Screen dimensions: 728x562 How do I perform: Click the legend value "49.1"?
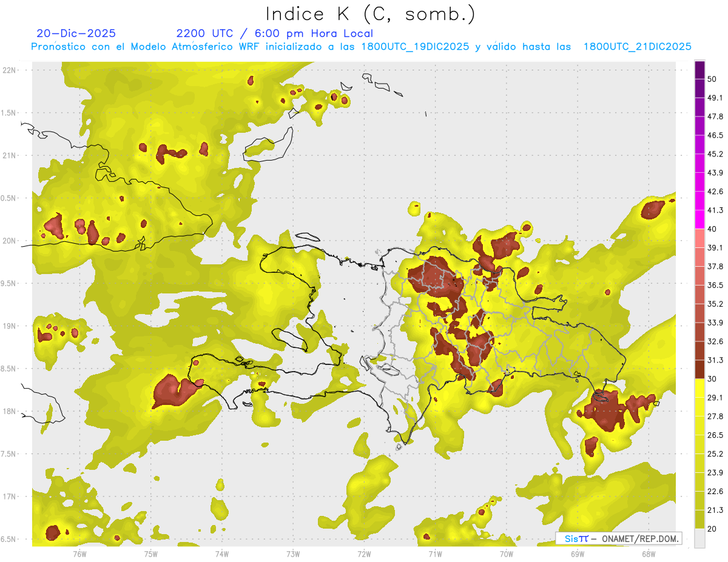pos(715,98)
